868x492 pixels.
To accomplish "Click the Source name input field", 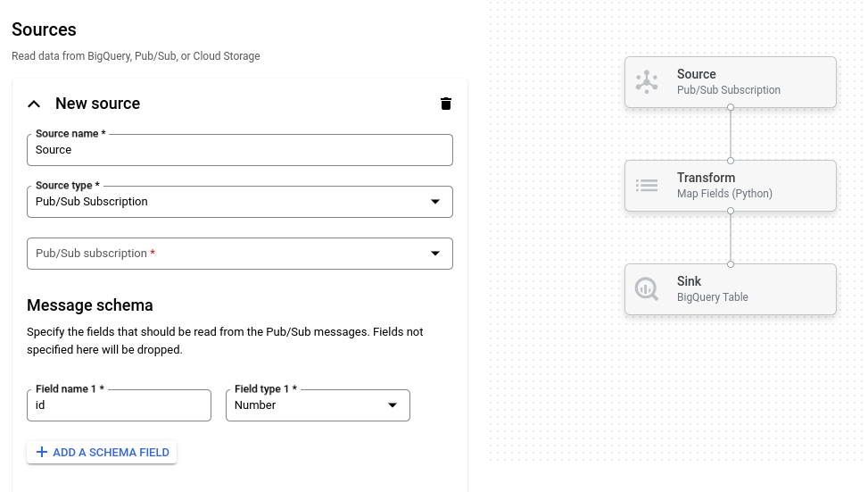I will click(x=240, y=150).
